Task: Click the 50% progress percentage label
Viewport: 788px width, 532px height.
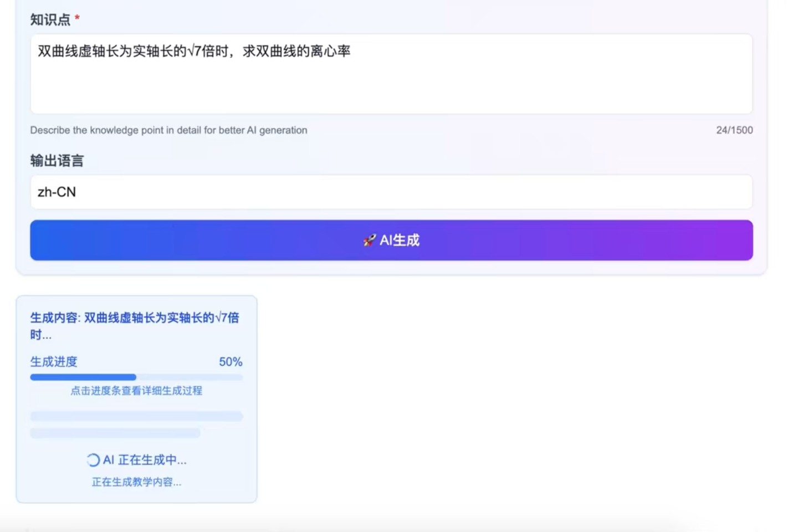Action: pyautogui.click(x=231, y=362)
